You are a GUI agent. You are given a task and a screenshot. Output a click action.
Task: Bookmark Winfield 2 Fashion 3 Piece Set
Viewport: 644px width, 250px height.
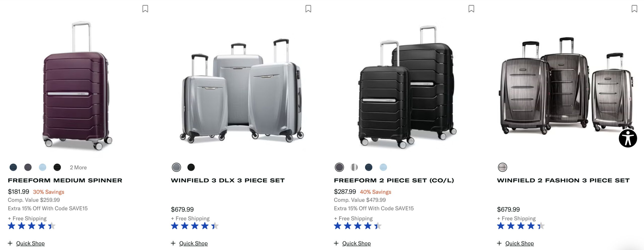[x=634, y=9]
